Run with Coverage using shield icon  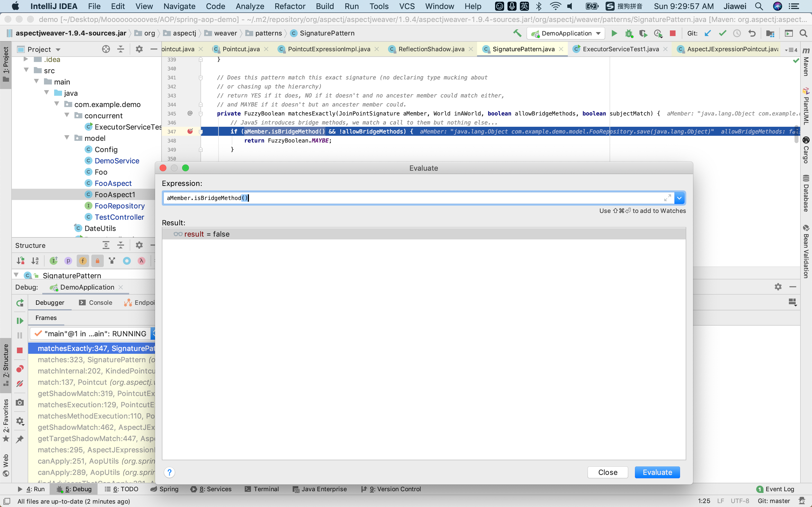[x=644, y=33]
